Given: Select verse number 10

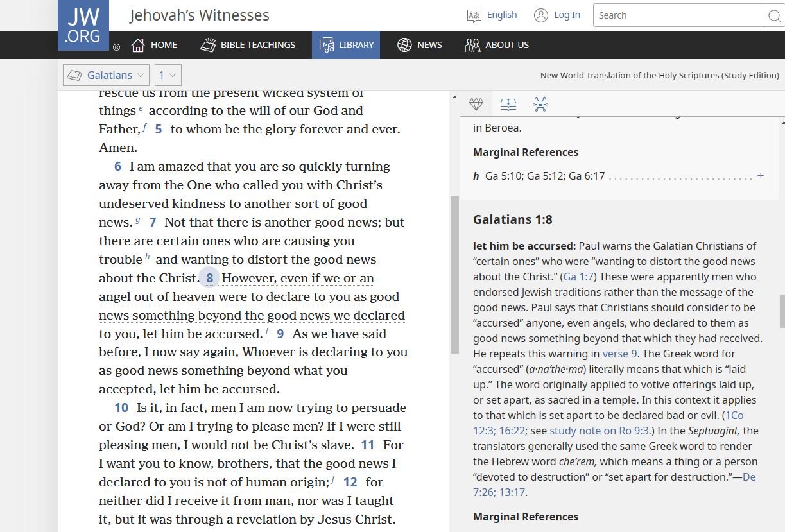Looking at the screenshot, I should [121, 408].
